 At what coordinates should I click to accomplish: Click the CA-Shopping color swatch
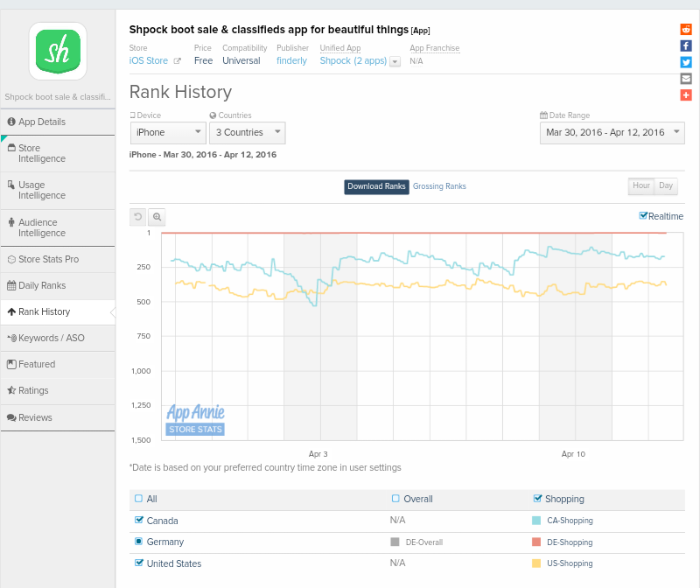pos(536,520)
